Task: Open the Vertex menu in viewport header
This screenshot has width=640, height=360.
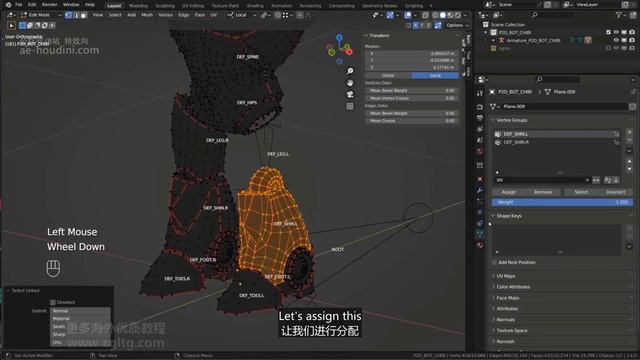Action: coord(165,15)
